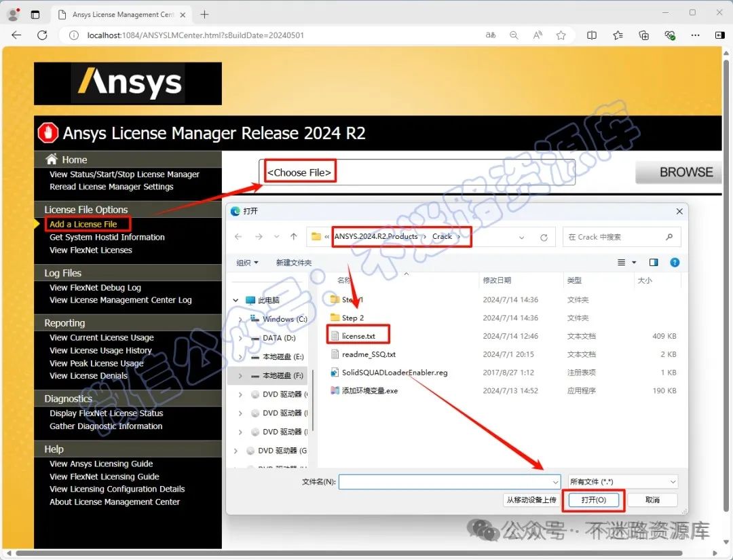Click the browser back arrow
The width and height of the screenshot is (733, 560).
16,35
